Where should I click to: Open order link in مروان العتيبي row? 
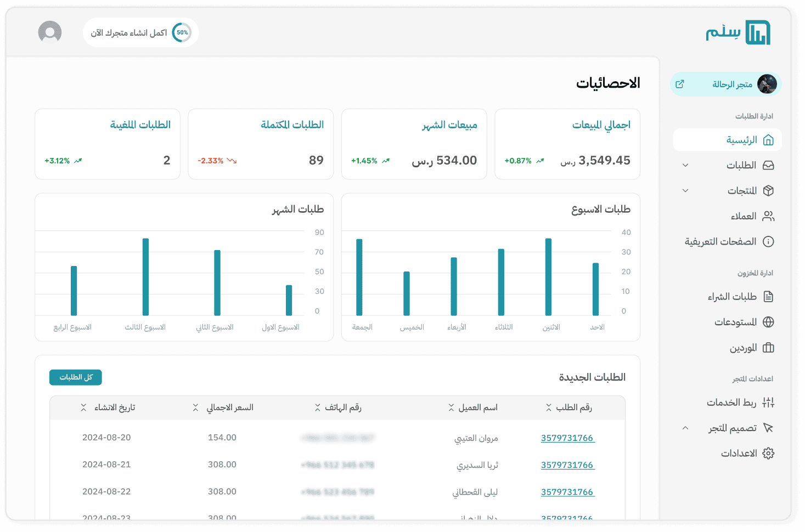(568, 438)
